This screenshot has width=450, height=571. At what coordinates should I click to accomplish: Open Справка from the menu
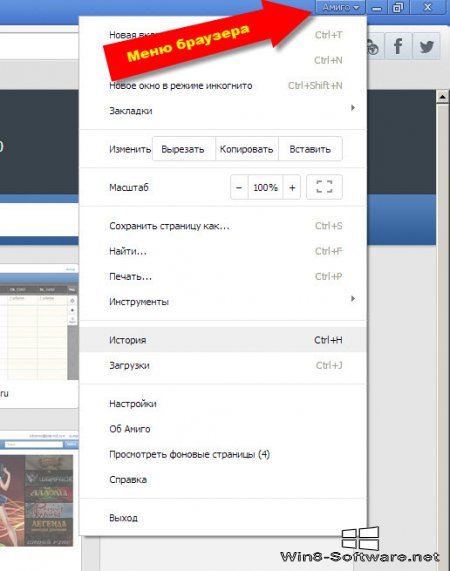pos(223,479)
